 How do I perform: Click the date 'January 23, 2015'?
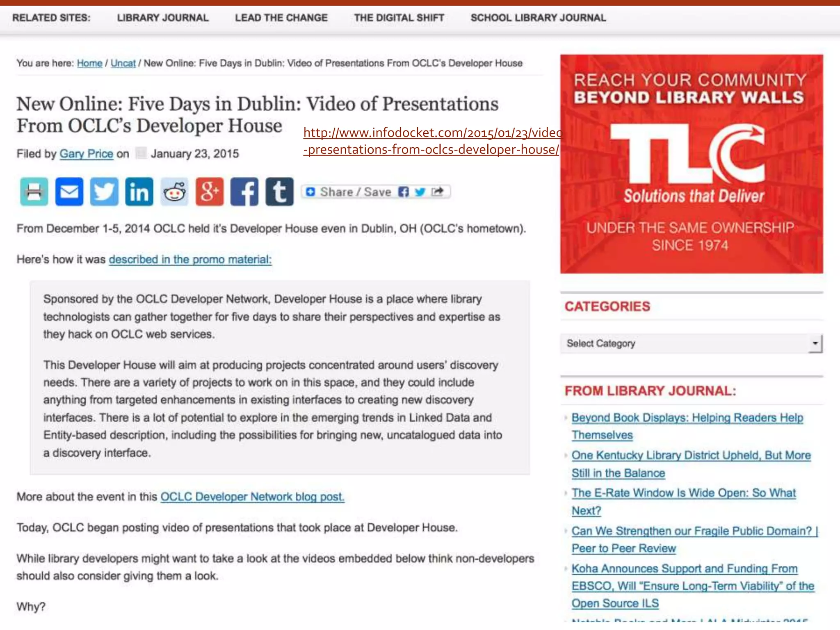[195, 154]
